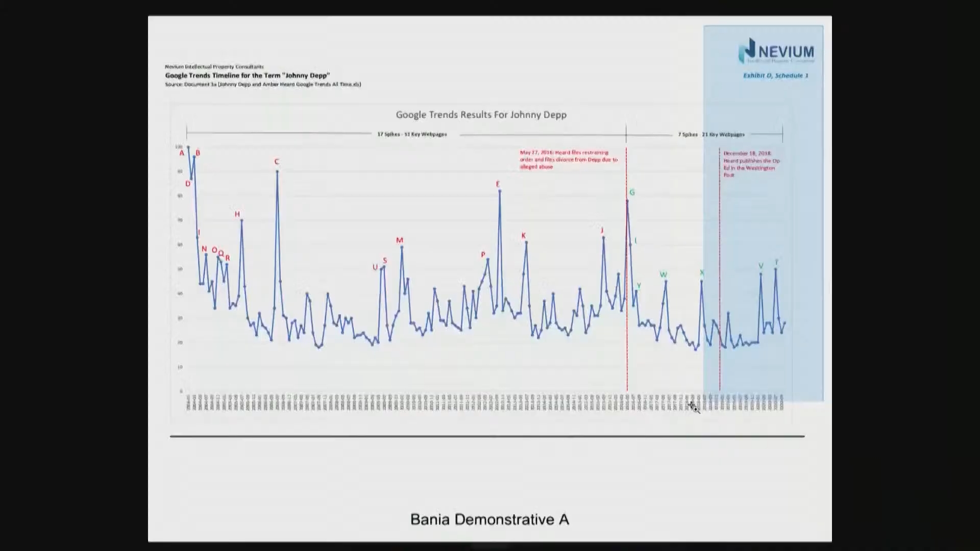Click spike label K
980x551 pixels.
(x=524, y=236)
